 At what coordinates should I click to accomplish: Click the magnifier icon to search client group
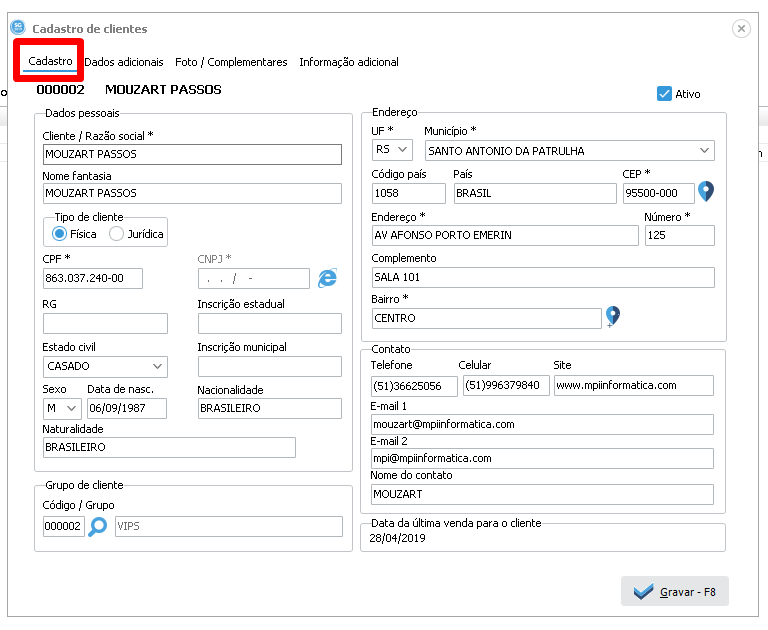pyautogui.click(x=98, y=527)
